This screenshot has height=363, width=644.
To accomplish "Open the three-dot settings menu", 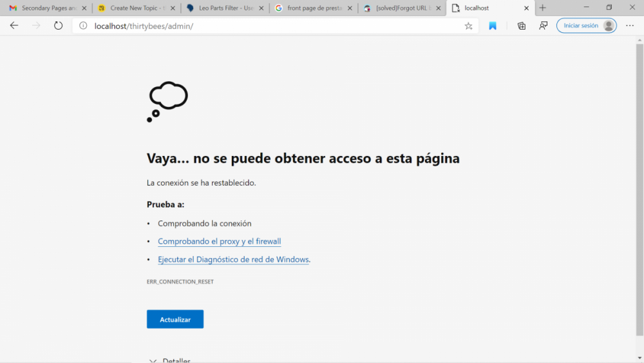I will click(x=629, y=26).
